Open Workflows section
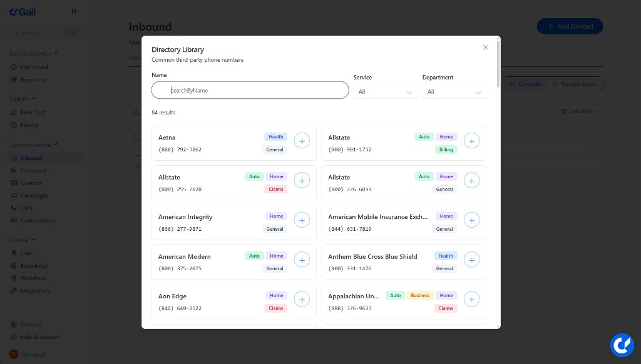This screenshot has height=364, width=641. click(34, 278)
